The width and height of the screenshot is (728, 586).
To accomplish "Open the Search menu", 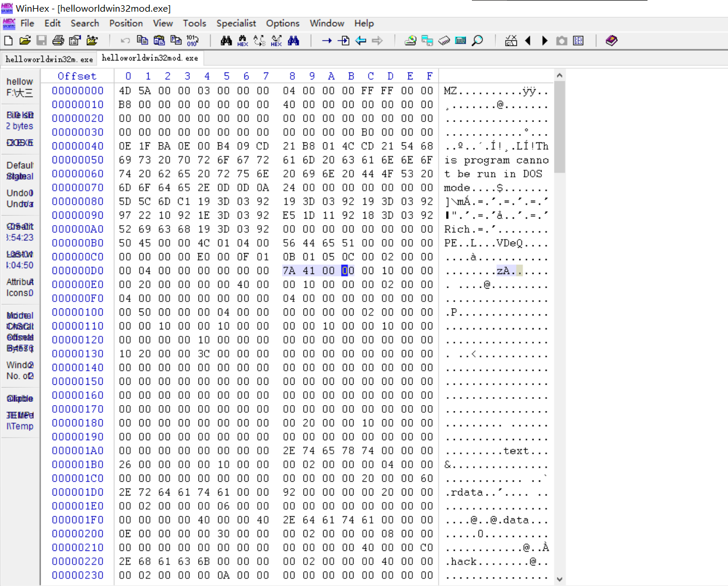I will coord(85,23).
